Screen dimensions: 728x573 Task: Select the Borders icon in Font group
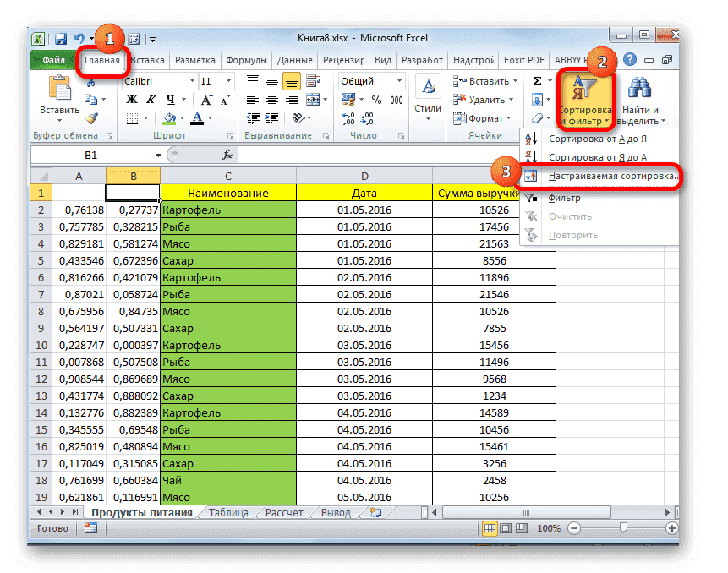pos(134,118)
